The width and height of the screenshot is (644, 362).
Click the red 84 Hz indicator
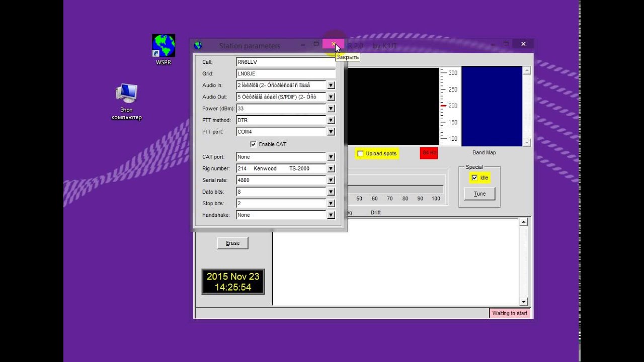click(x=429, y=153)
